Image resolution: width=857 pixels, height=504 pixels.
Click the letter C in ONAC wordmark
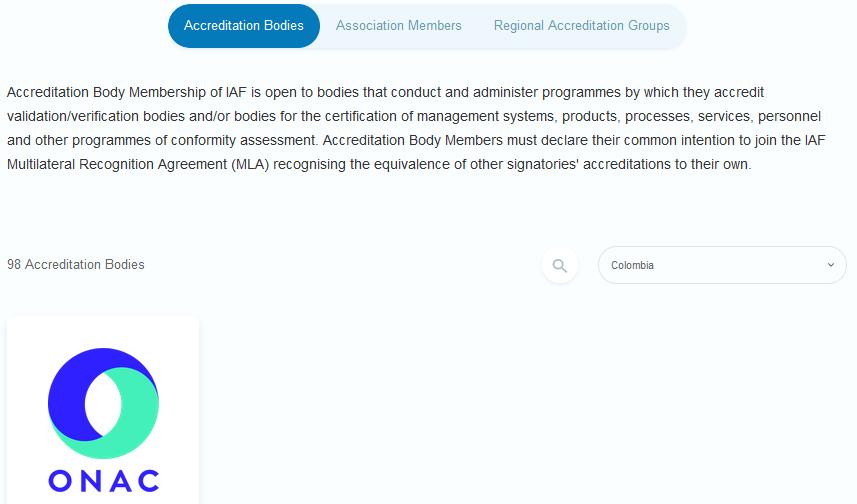pyautogui.click(x=148, y=481)
